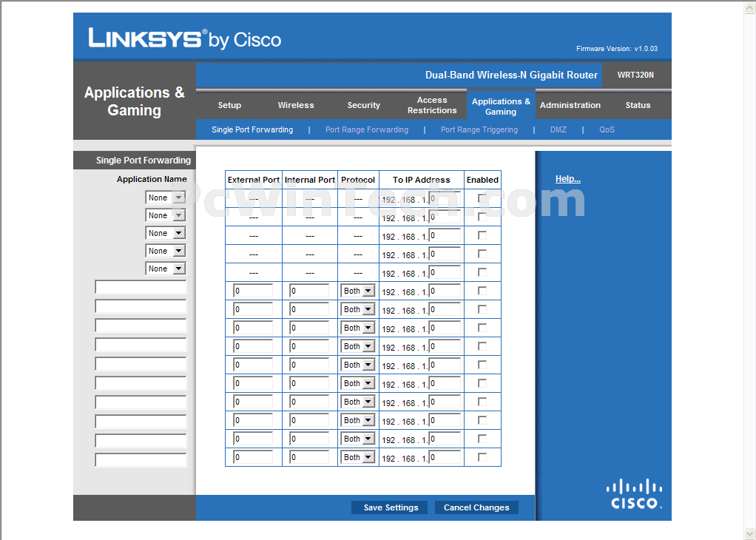This screenshot has height=540, width=756.
Task: Click the first custom application name field
Action: pyautogui.click(x=141, y=287)
